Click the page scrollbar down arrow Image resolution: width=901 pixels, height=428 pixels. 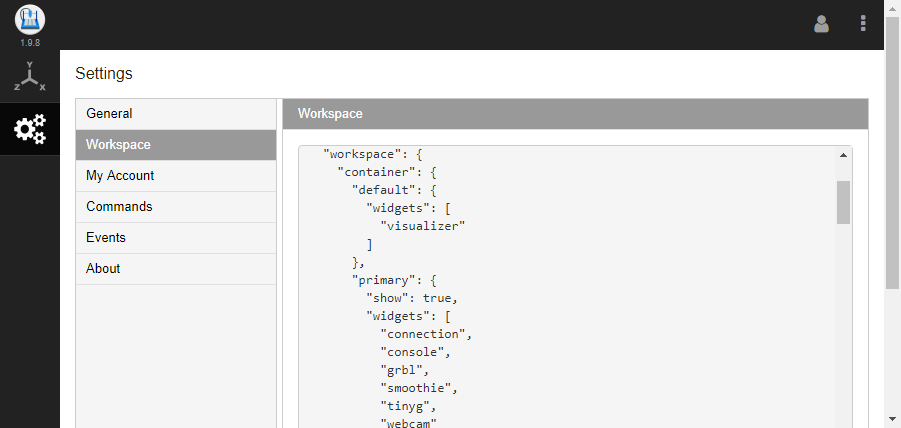(892, 419)
